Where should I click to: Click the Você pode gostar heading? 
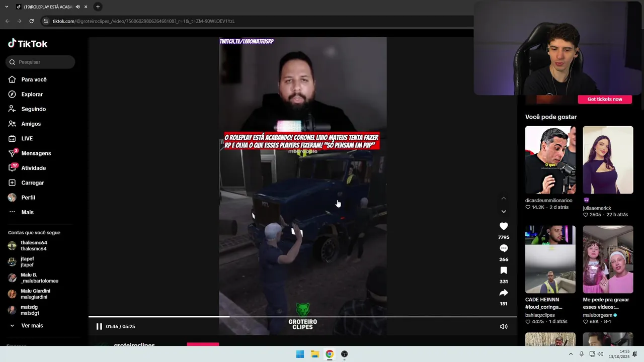(x=551, y=117)
